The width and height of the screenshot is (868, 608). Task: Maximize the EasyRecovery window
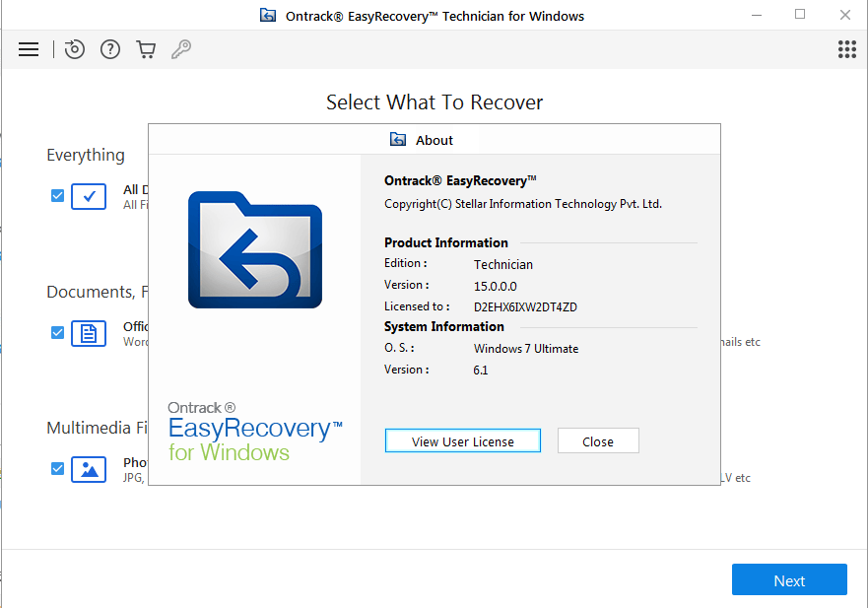pos(800,15)
